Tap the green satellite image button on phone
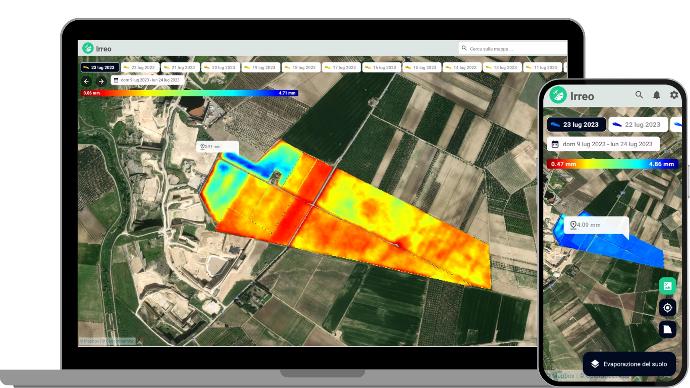This screenshot has height=388, width=690. click(667, 286)
